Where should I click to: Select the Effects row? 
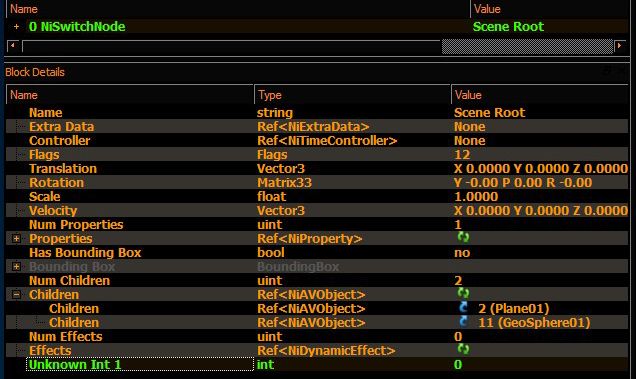[317, 351]
